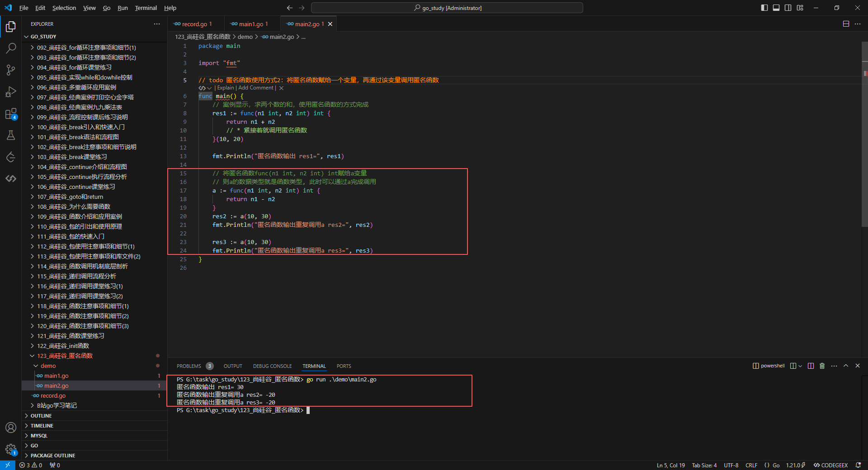Change file encoding via UTF-8

(731, 465)
